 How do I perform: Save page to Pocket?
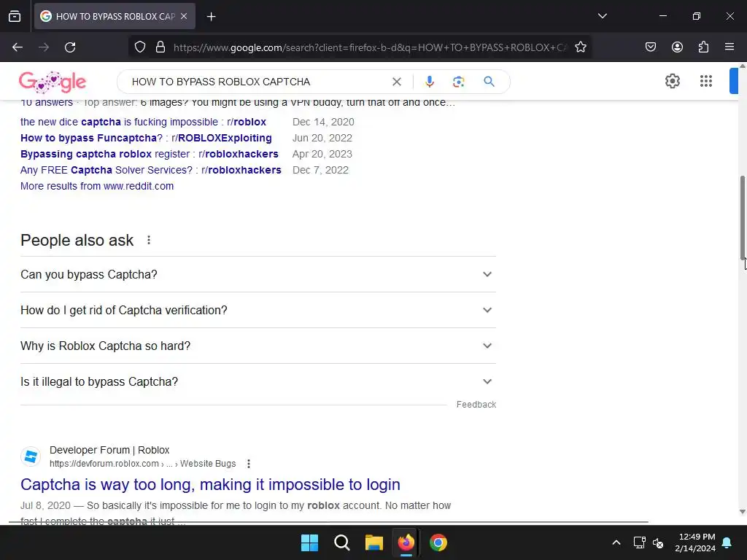pyautogui.click(x=650, y=47)
